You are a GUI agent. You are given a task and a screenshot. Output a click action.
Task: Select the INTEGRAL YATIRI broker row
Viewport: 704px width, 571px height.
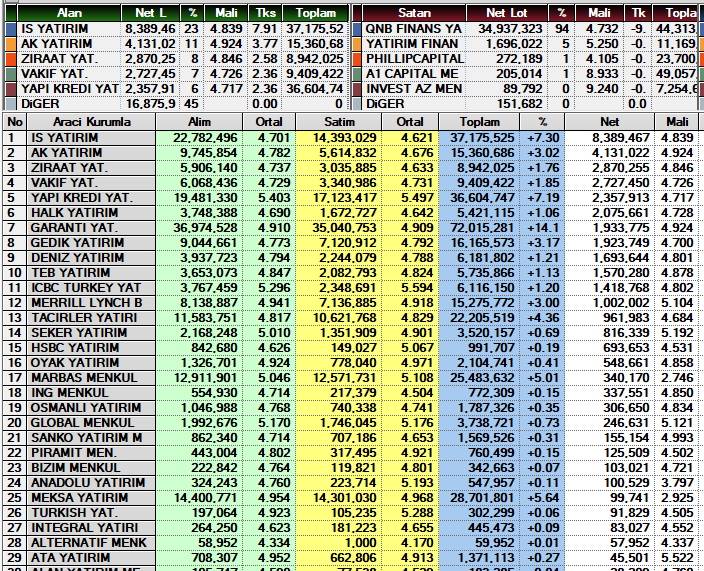tap(351, 528)
